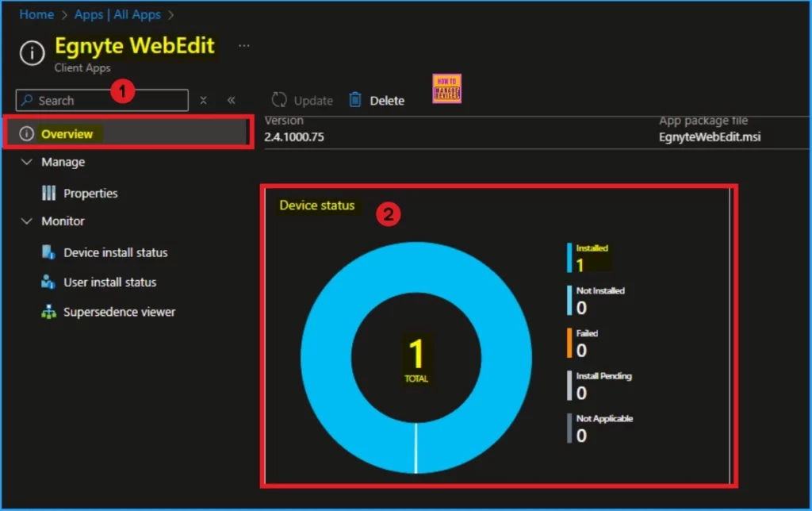Click the Device install status icon

(x=48, y=252)
